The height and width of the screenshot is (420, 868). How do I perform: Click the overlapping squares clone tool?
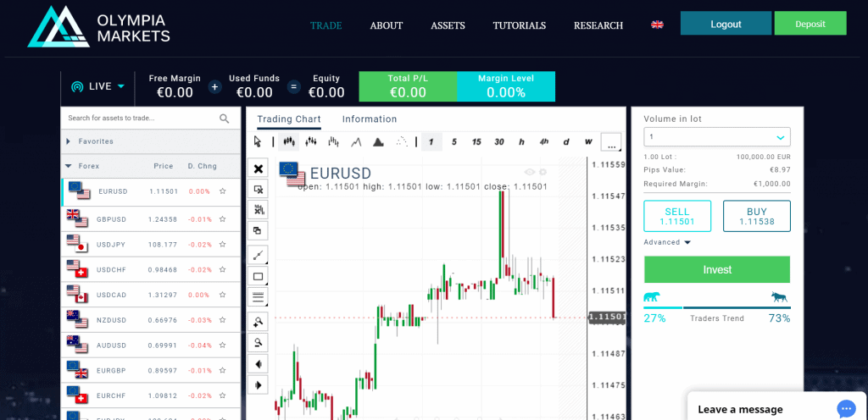tap(258, 230)
